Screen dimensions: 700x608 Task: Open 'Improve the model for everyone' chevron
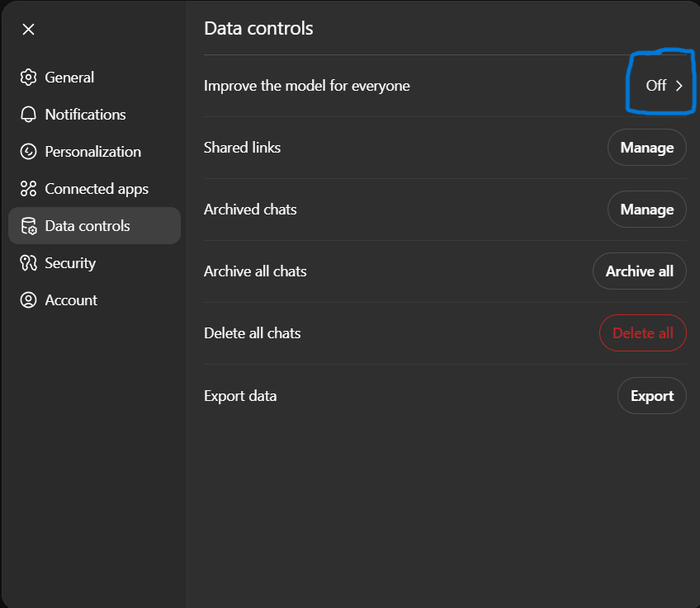tap(679, 85)
